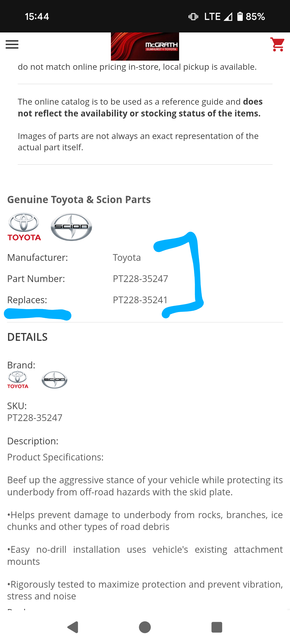
Task: Tap the small Scion logo under Brand
Action: pyautogui.click(x=55, y=380)
